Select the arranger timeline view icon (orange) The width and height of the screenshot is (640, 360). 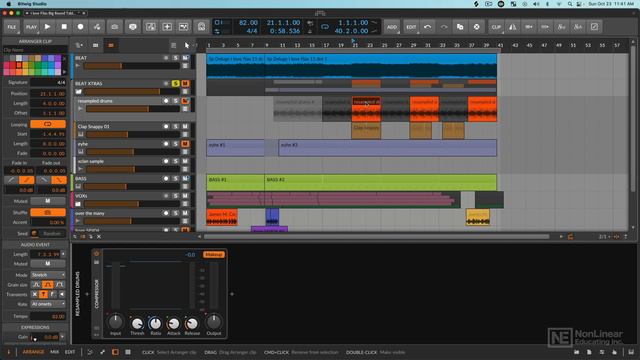coord(111,45)
